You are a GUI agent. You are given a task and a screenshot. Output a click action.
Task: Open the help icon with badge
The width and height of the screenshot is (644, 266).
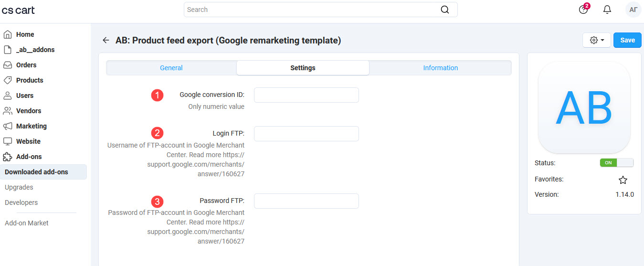[583, 10]
